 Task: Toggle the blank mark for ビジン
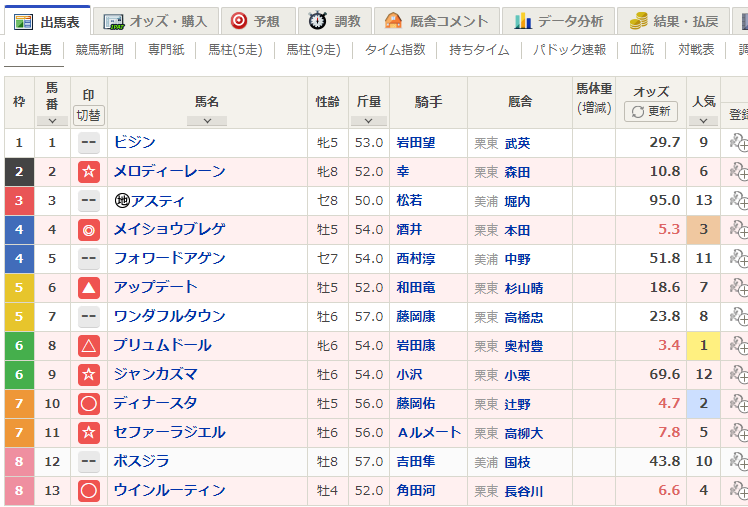click(89, 143)
